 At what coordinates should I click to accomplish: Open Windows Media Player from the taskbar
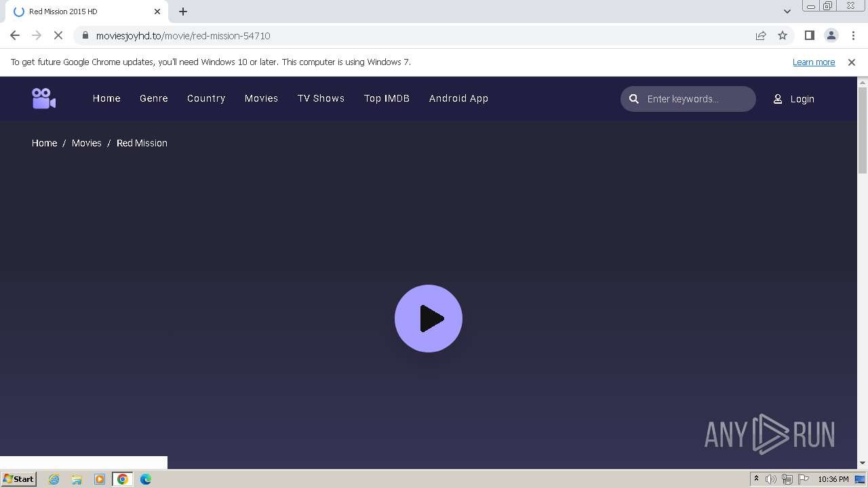click(100, 479)
